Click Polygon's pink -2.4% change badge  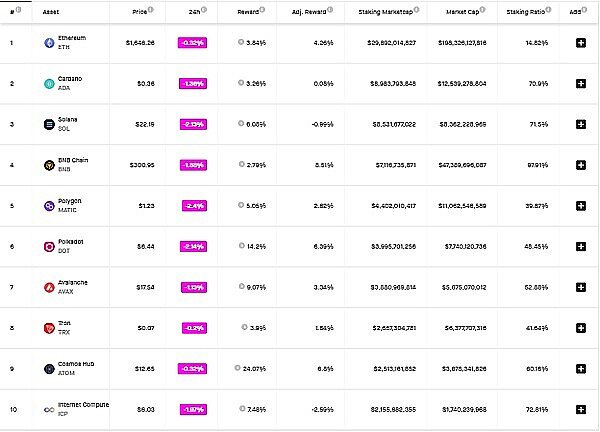click(194, 206)
